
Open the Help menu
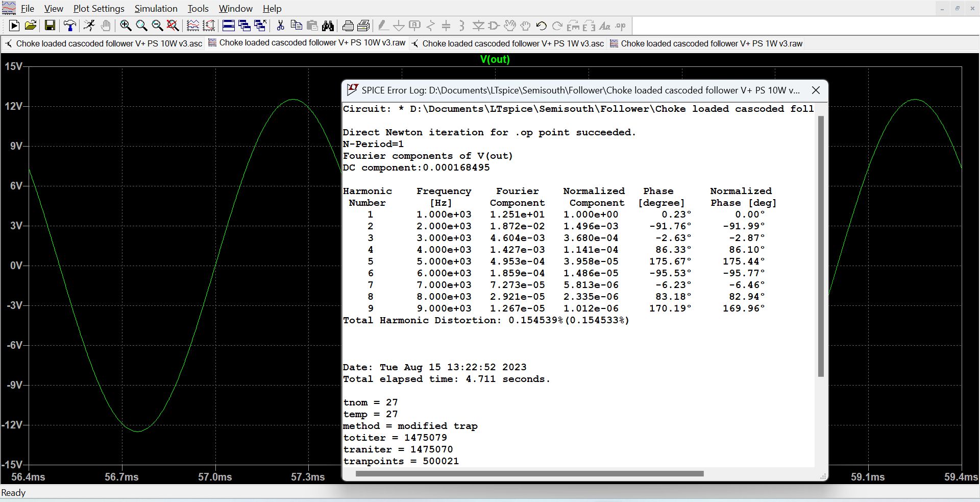tap(272, 9)
